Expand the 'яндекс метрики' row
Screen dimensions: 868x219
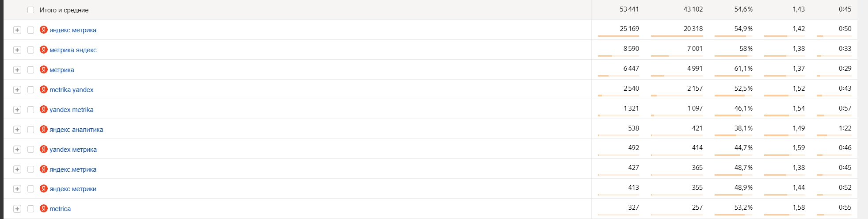[17, 189]
